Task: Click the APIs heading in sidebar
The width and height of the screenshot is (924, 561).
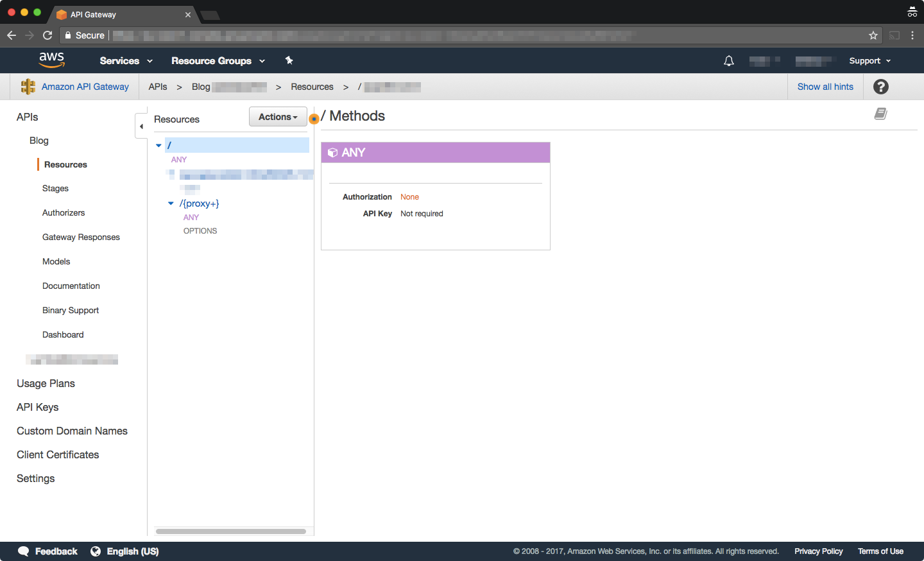Action: pyautogui.click(x=27, y=117)
